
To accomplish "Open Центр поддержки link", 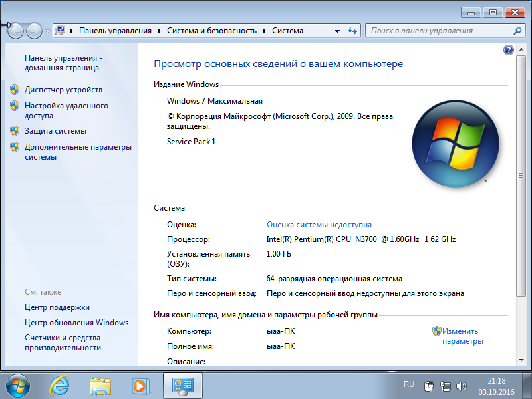I will 57,307.
